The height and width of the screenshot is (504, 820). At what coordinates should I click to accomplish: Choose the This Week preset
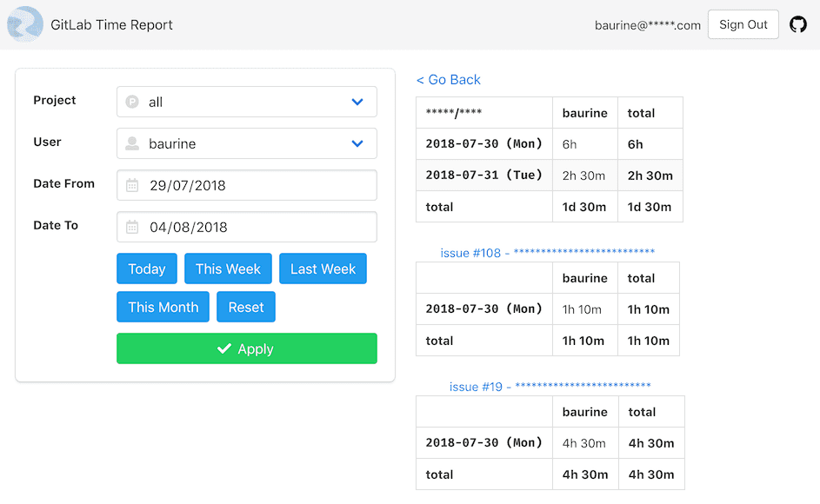click(x=228, y=269)
